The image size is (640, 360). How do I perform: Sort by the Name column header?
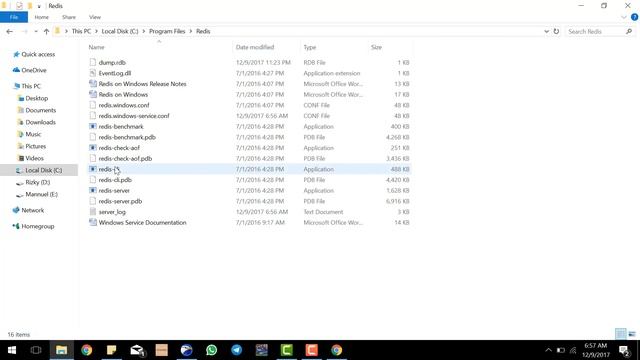click(96, 47)
